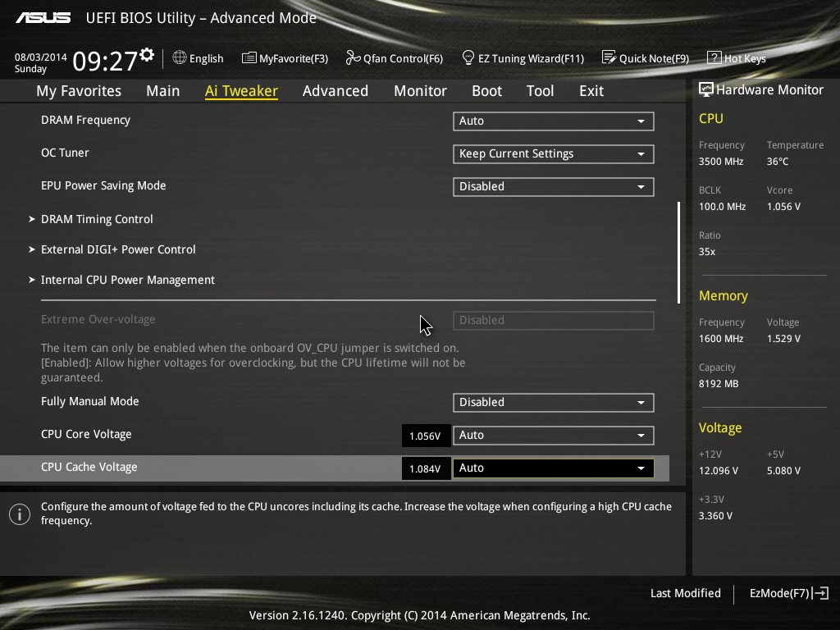Click the 1.084V CPU Cache Voltage readout

[426, 468]
